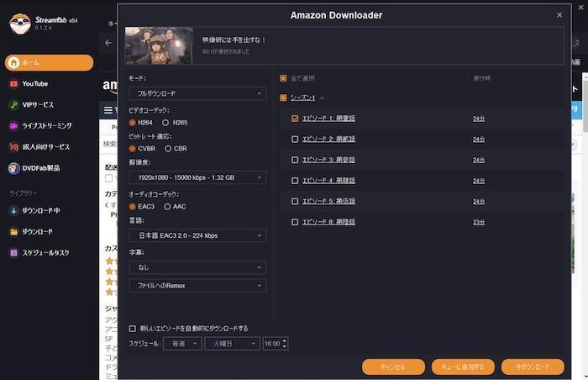Viewport: 588px width, 380px height.
Task: Toggle the 全て選択 select-all checkbox
Action: tap(283, 78)
